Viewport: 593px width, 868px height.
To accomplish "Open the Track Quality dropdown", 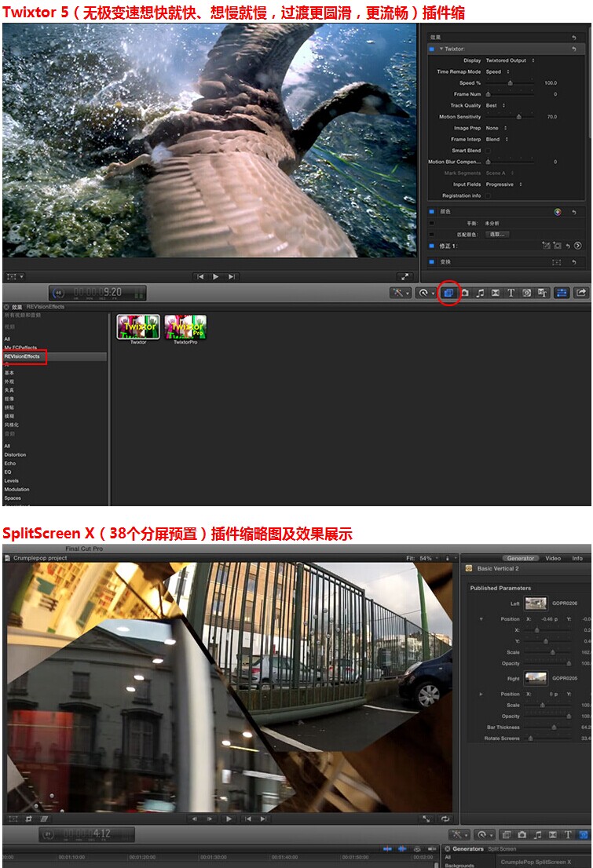I will pos(495,105).
